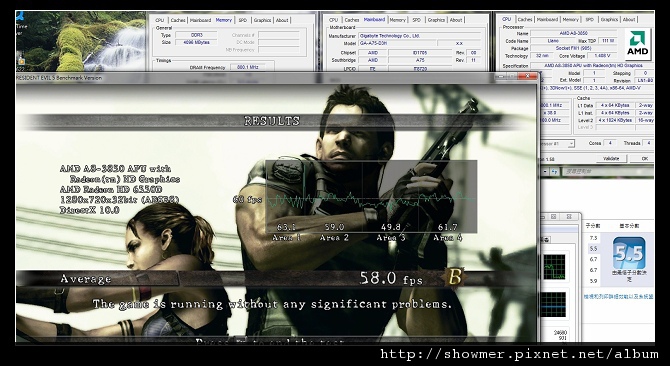Open About tab in Mainboard CPU-Z window
Viewport: 670px width, 366px height.
click(x=456, y=20)
